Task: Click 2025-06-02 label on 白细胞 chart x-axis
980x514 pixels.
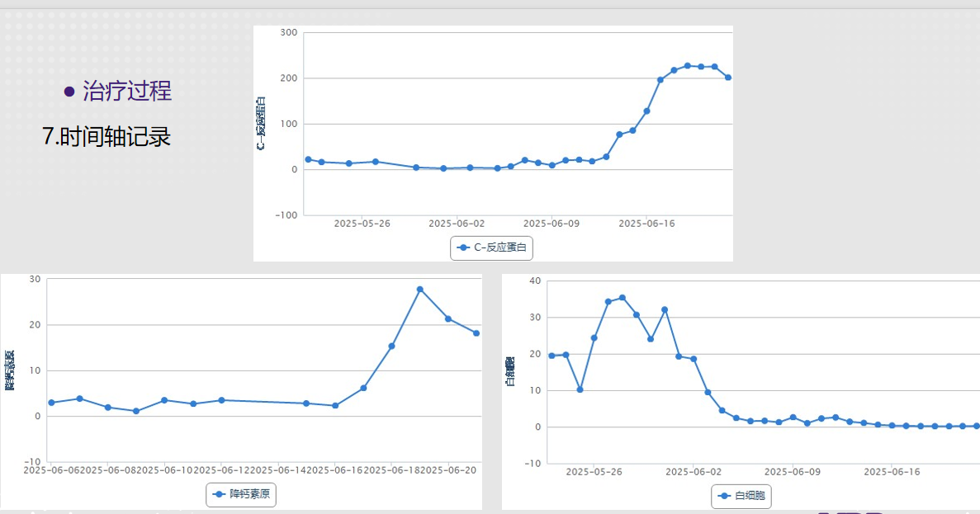Action: point(694,472)
